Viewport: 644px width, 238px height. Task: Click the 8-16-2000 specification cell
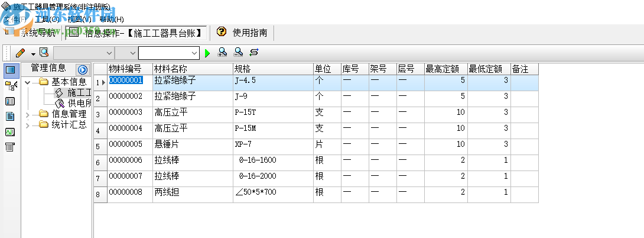point(273,179)
